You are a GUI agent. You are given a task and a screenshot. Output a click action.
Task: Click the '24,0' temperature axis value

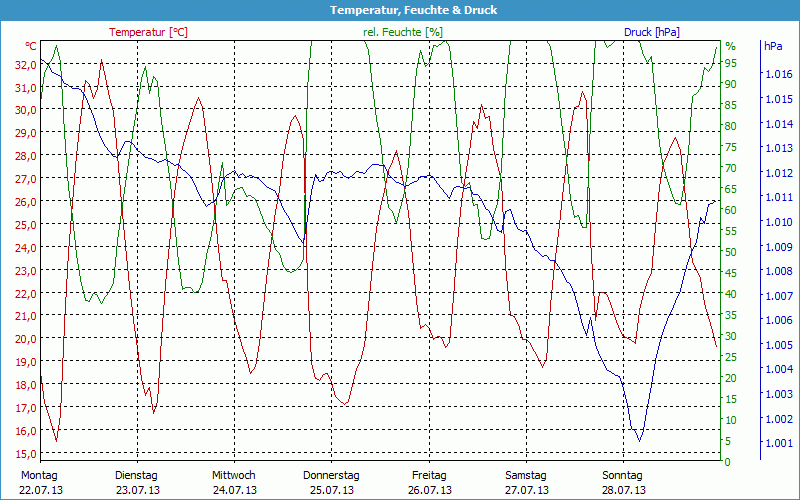pyautogui.click(x=26, y=247)
